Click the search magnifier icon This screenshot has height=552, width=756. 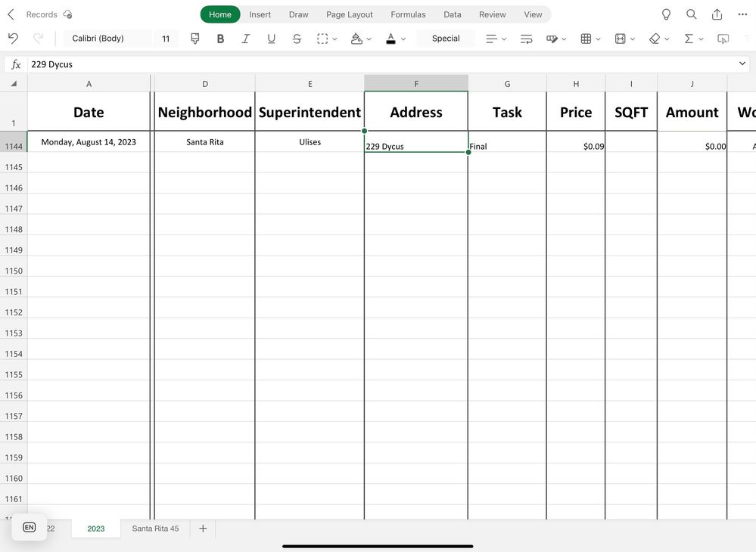(692, 14)
